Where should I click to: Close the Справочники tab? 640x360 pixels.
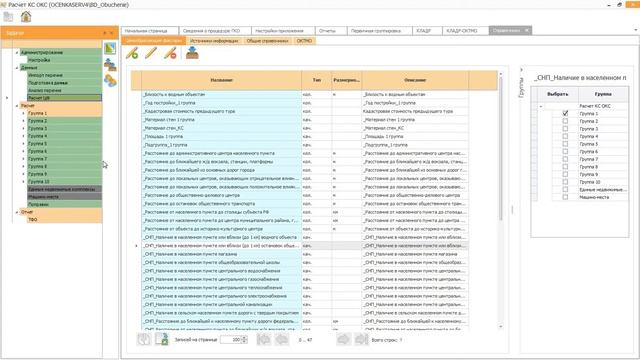pyautogui.click(x=527, y=31)
